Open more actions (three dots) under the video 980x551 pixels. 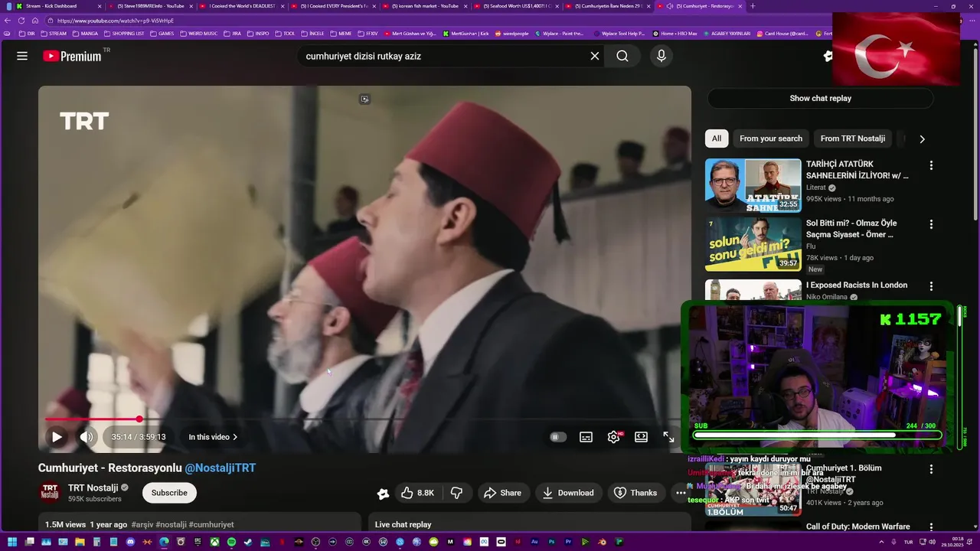point(681,493)
